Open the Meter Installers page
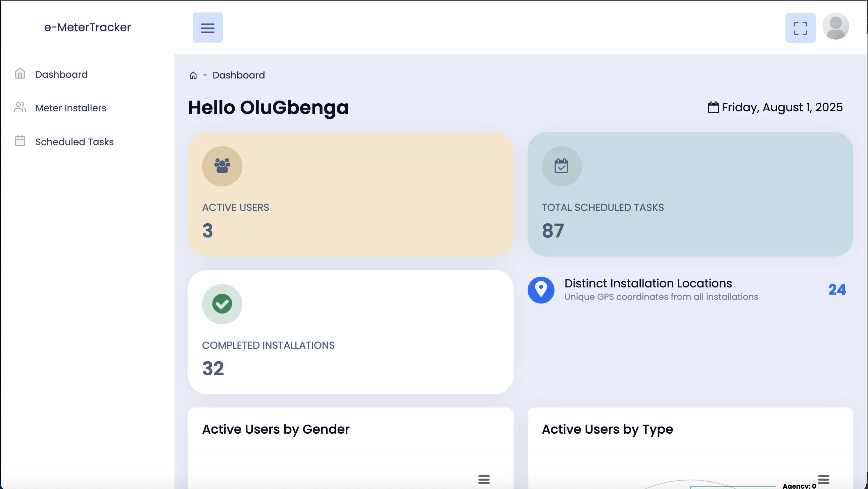 pos(70,108)
